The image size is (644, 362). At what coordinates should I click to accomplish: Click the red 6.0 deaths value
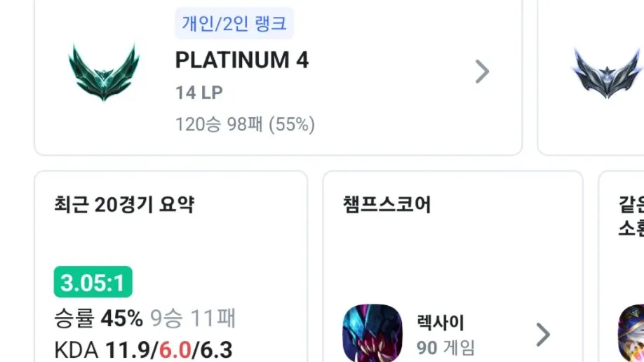tap(175, 350)
